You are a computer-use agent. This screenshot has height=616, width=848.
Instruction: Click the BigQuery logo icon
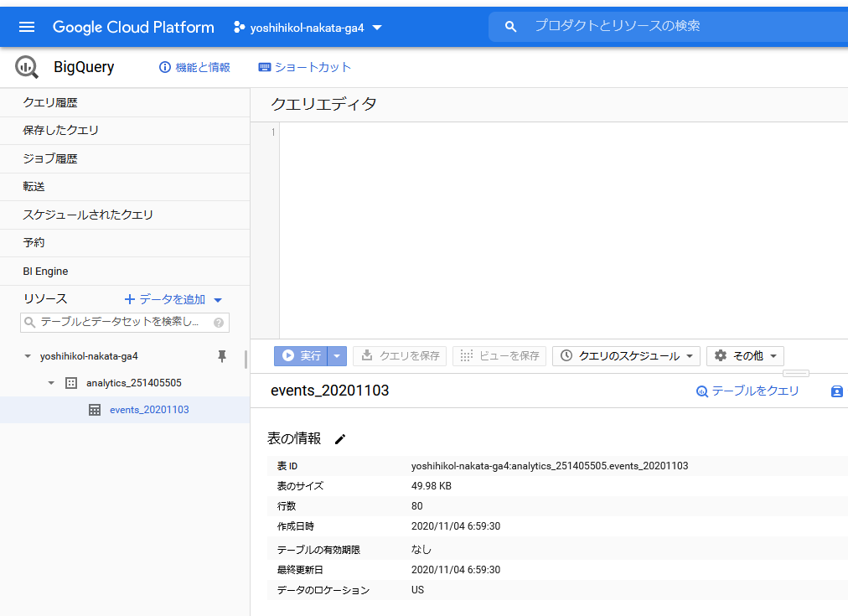tap(27, 67)
